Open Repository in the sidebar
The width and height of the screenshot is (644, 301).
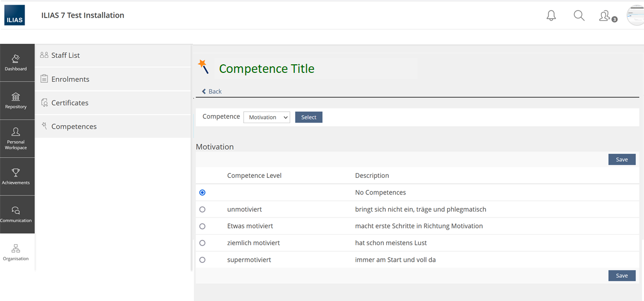click(16, 101)
